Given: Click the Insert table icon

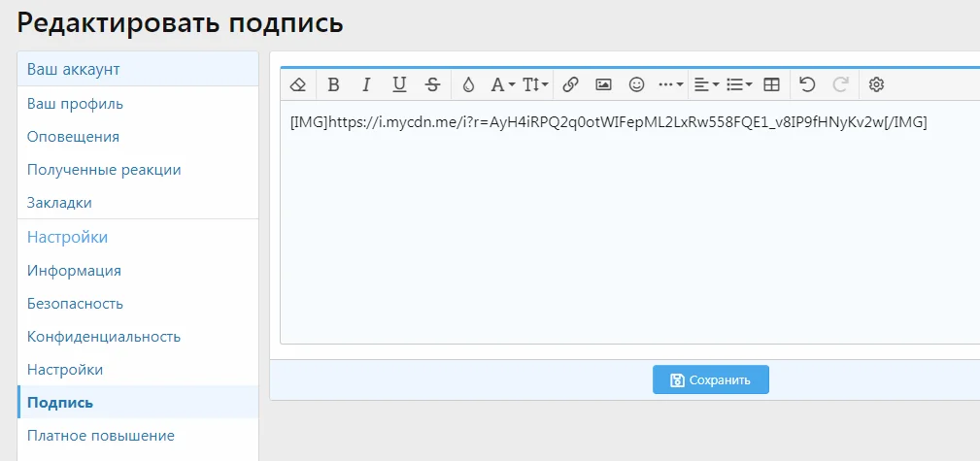Looking at the screenshot, I should (772, 84).
